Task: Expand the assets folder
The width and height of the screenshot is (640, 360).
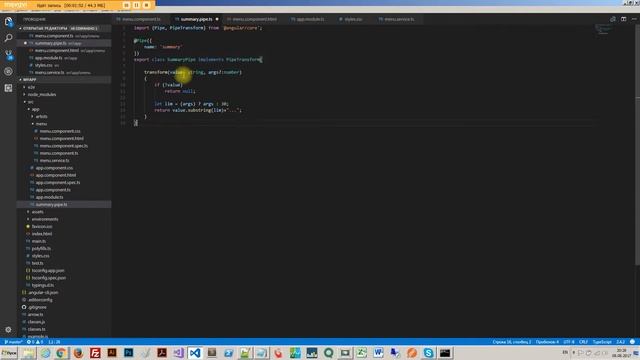Action: (x=37, y=212)
